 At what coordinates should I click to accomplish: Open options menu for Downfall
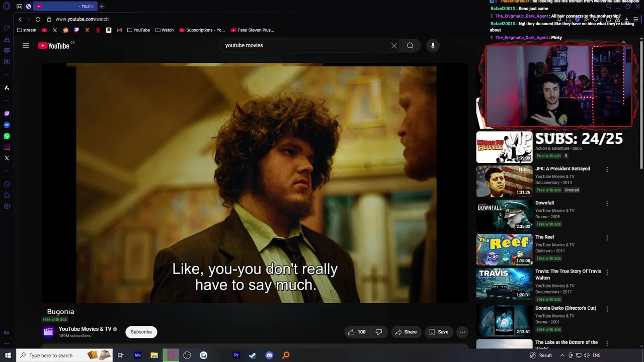[607, 204]
